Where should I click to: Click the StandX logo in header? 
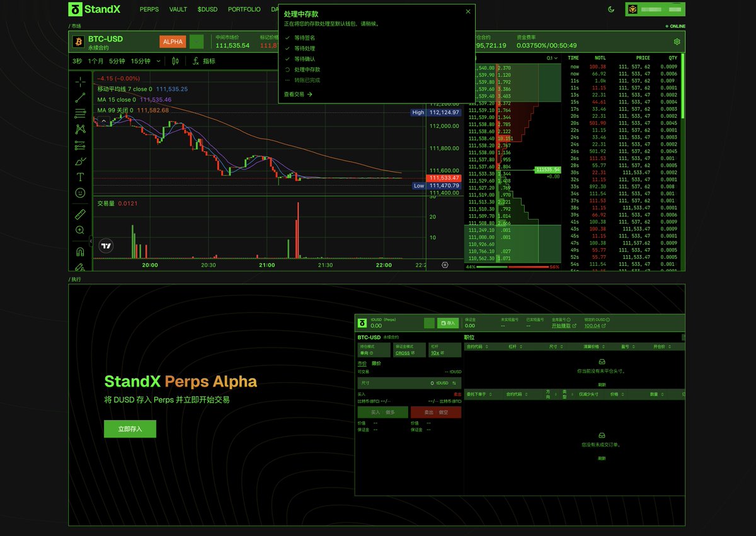(x=94, y=9)
